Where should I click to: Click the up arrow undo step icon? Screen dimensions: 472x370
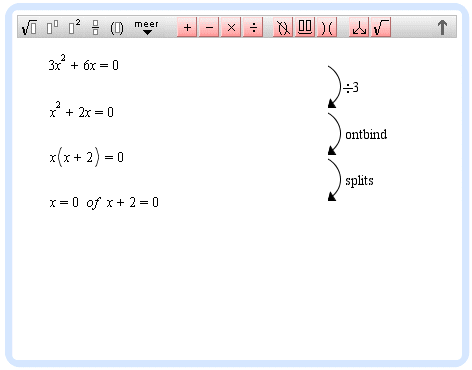coord(442,27)
